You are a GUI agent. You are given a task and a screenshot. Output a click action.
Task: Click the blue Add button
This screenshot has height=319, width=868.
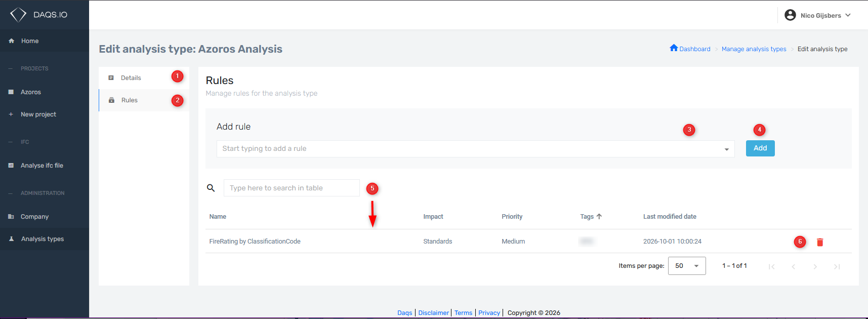(x=760, y=148)
